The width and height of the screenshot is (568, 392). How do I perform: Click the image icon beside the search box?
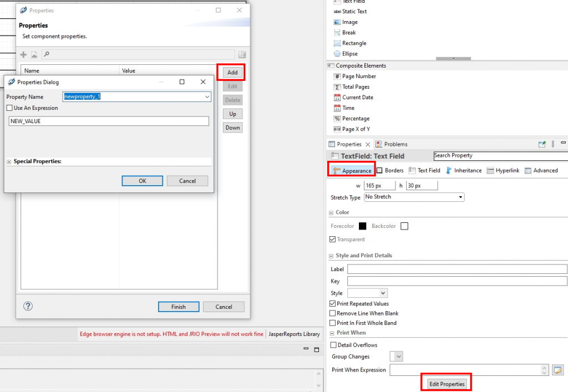tap(34, 55)
